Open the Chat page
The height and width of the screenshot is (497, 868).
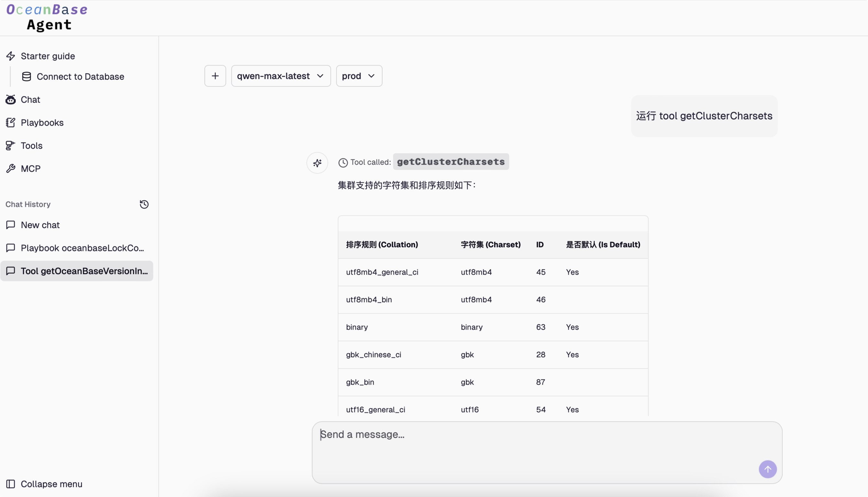point(30,100)
